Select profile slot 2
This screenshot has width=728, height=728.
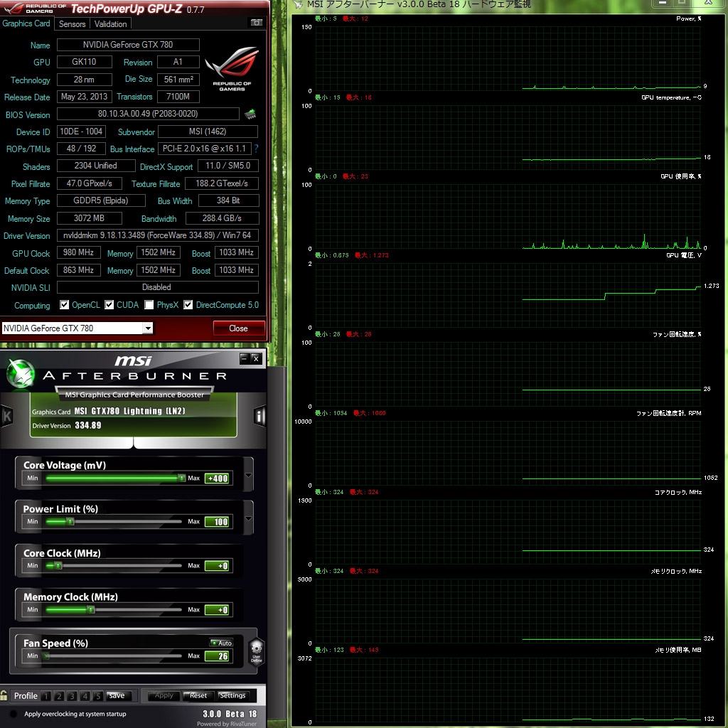(59, 695)
